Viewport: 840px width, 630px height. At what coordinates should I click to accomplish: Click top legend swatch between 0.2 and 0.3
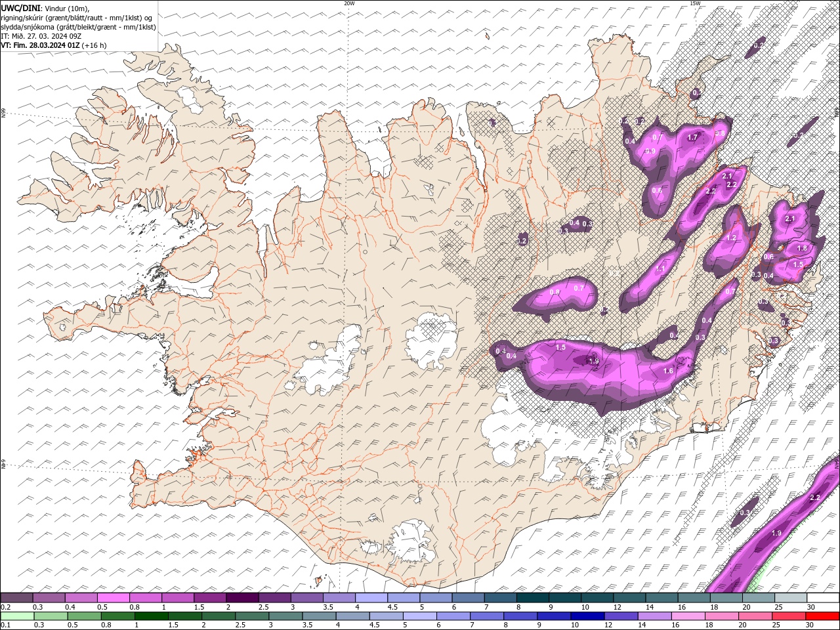16,598
